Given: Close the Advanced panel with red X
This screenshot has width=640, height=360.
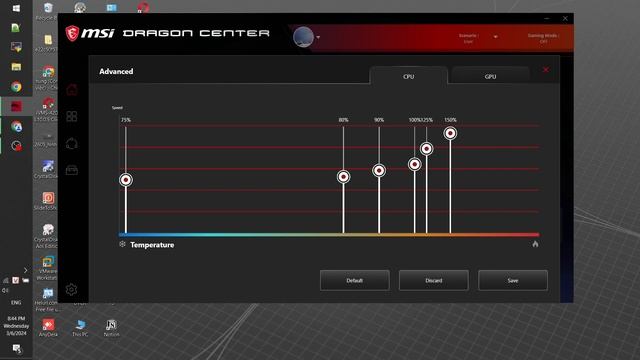Looking at the screenshot, I should point(546,70).
